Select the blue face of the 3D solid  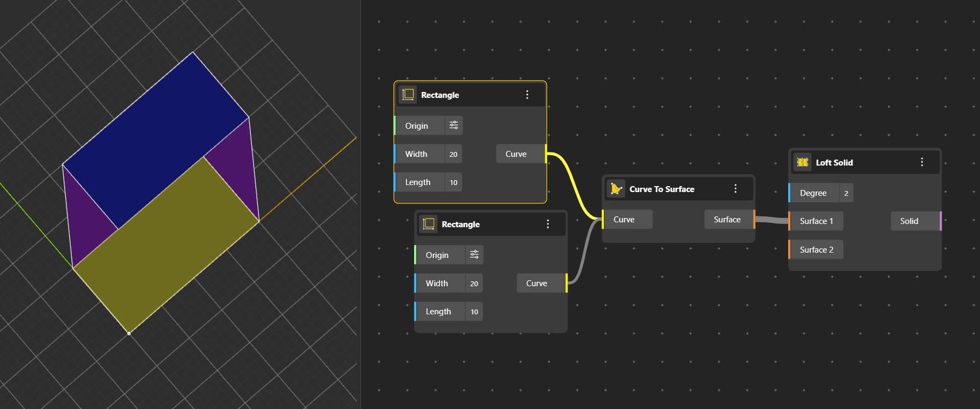pyautogui.click(x=157, y=140)
